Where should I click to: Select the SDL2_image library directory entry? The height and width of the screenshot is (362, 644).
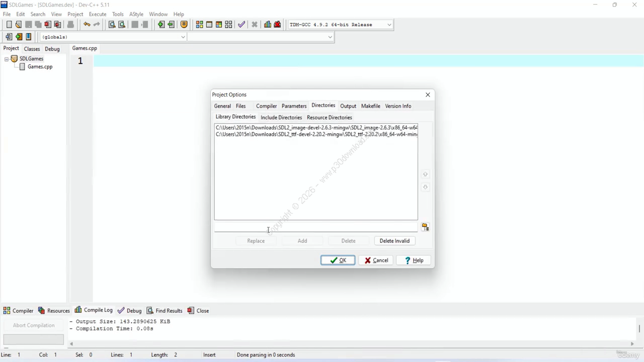tap(316, 128)
